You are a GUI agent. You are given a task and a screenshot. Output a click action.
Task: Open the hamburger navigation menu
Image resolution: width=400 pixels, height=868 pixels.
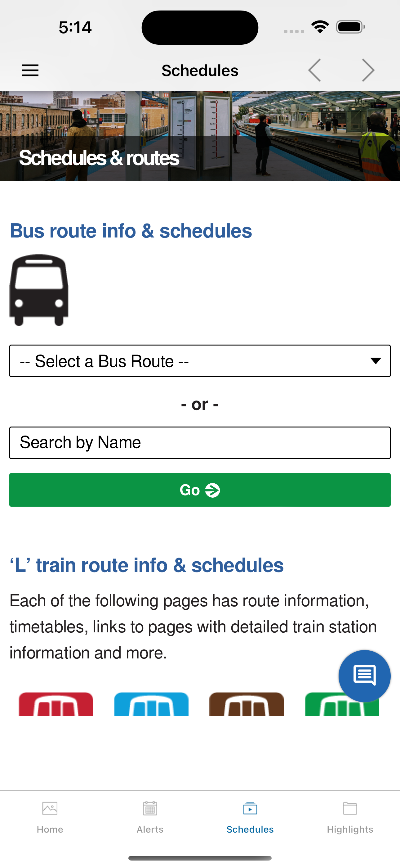(30, 70)
